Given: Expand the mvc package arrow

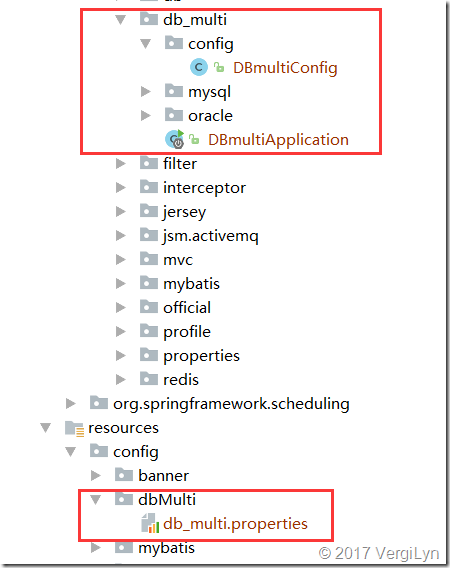Looking at the screenshot, I should (121, 259).
